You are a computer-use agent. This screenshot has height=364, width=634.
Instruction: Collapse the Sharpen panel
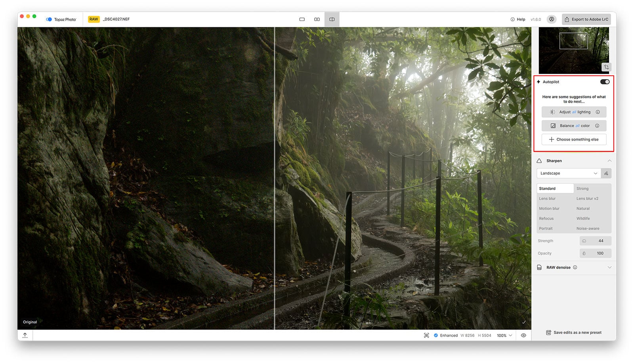pos(609,161)
